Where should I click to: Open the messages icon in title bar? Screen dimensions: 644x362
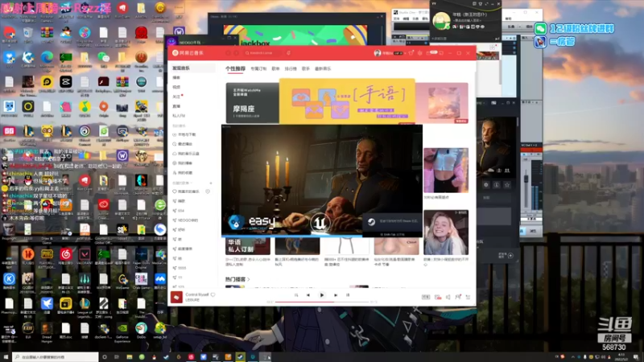point(430,53)
